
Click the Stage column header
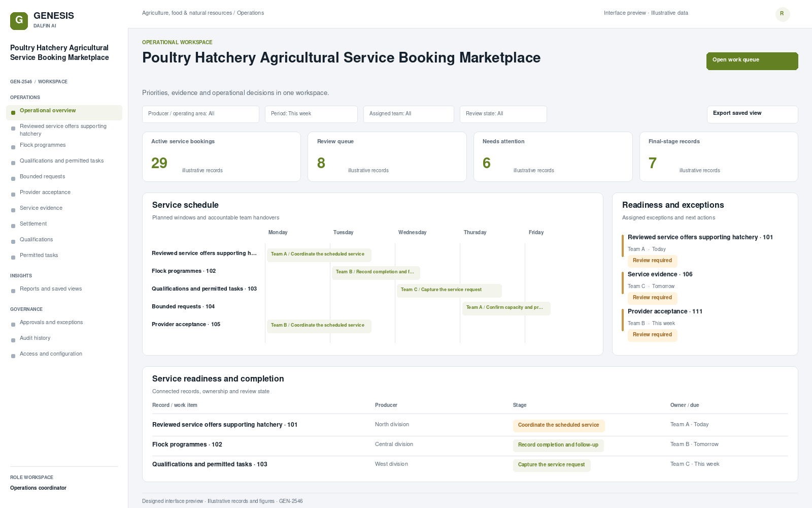point(520,405)
